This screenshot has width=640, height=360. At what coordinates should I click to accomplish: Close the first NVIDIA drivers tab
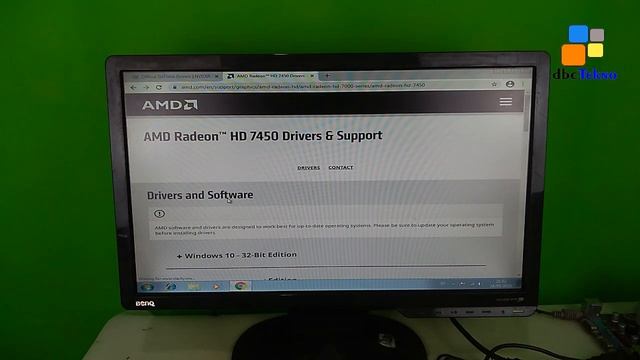click(217, 76)
